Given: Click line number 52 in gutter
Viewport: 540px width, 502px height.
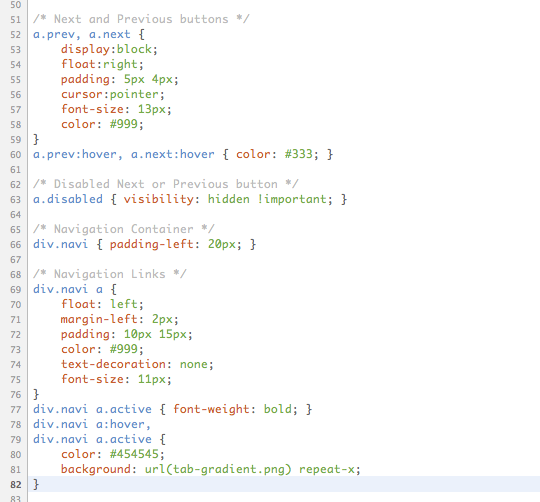Looking at the screenshot, I should tap(15, 35).
